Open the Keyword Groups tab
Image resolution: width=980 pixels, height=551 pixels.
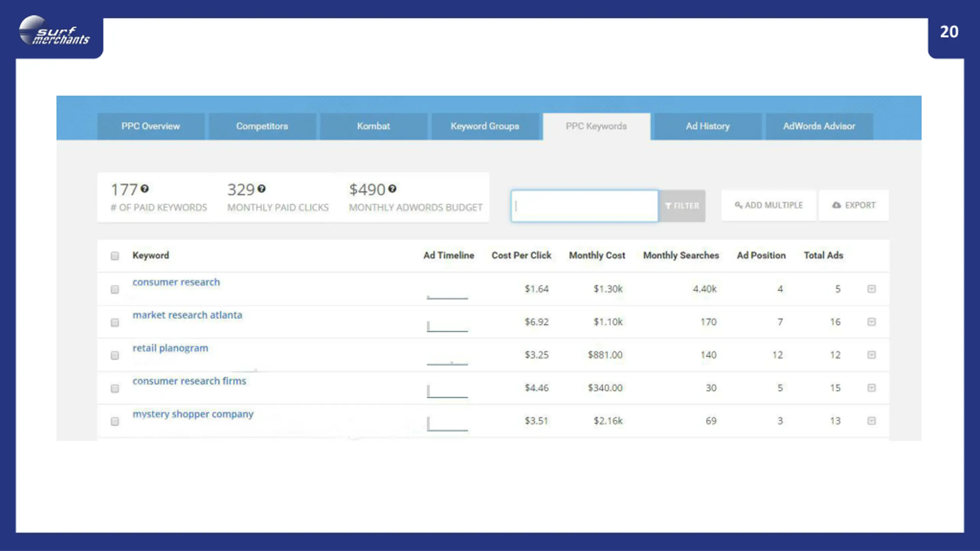[x=485, y=126]
